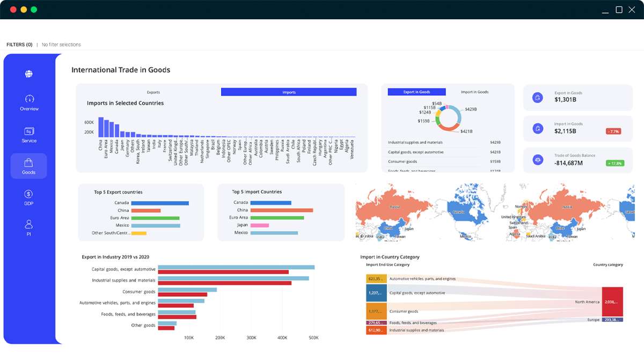644x362 pixels.
Task: Click the green +17.8% change badge
Action: pos(614,163)
